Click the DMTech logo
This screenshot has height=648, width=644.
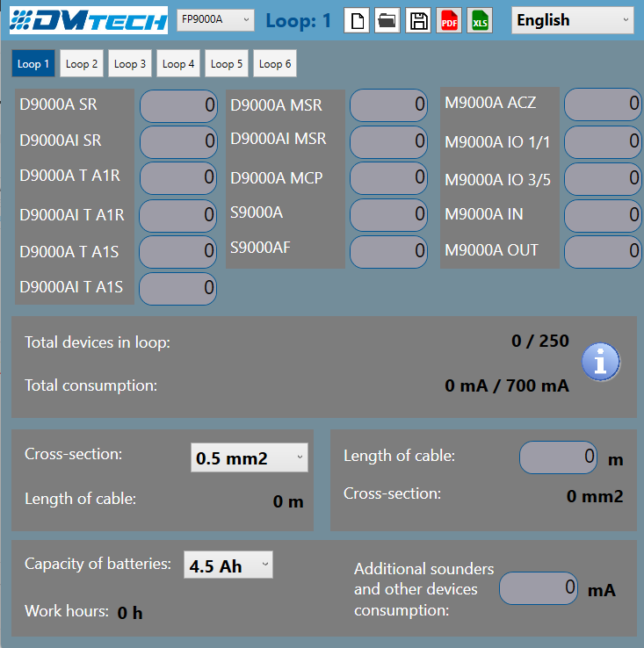click(x=89, y=20)
